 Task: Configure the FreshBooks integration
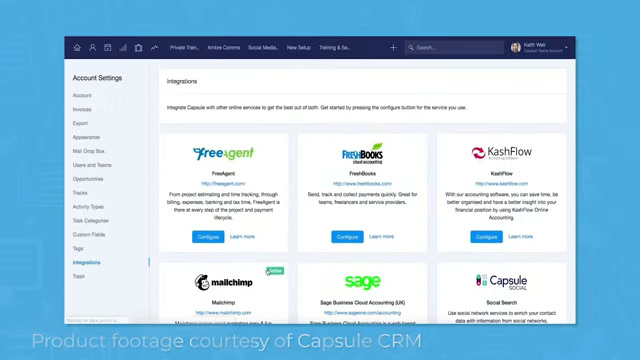[x=347, y=237]
